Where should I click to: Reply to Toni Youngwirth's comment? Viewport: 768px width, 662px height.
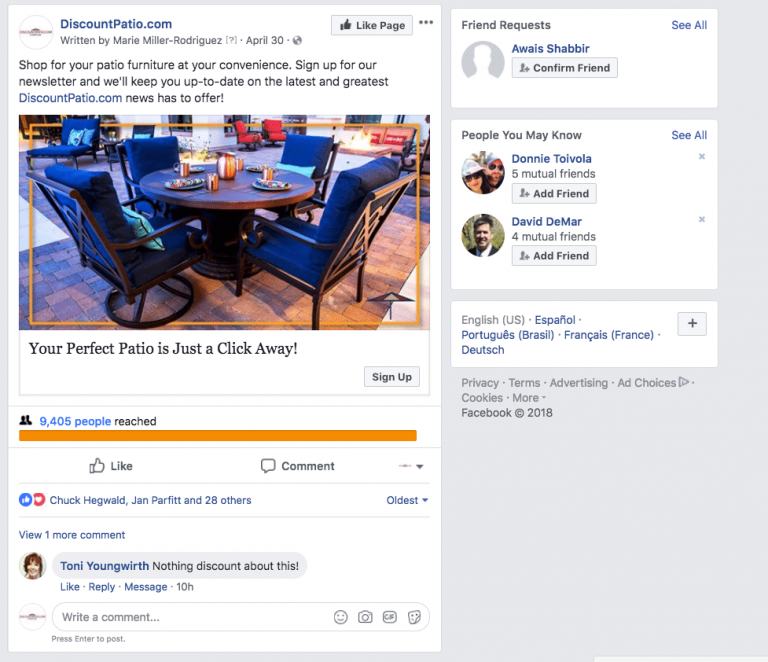(101, 587)
